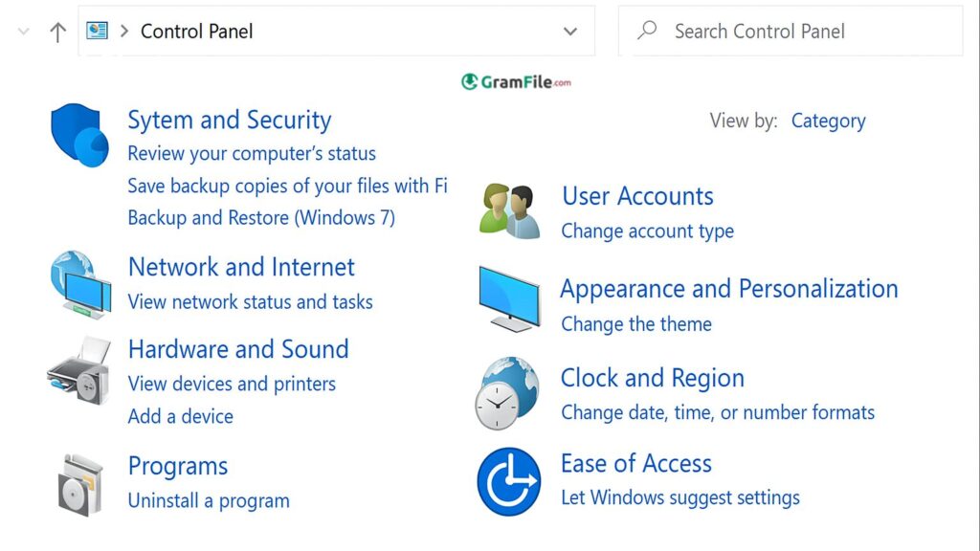Click the Programs disc box icon
Viewport: 980px width, 551px height.
click(x=79, y=484)
